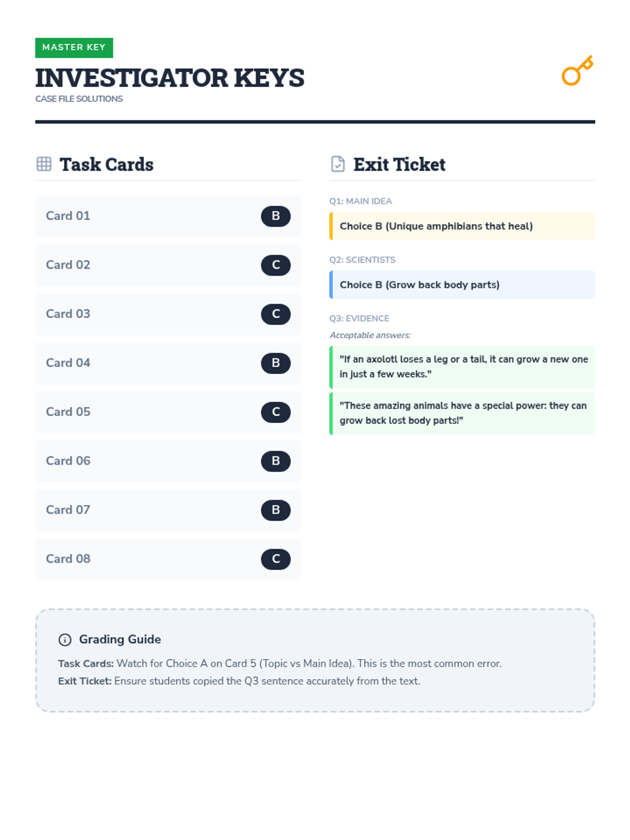Screen dimensions: 630x840
Task: Click the Grading Guide heading text
Action: pyautogui.click(x=120, y=639)
